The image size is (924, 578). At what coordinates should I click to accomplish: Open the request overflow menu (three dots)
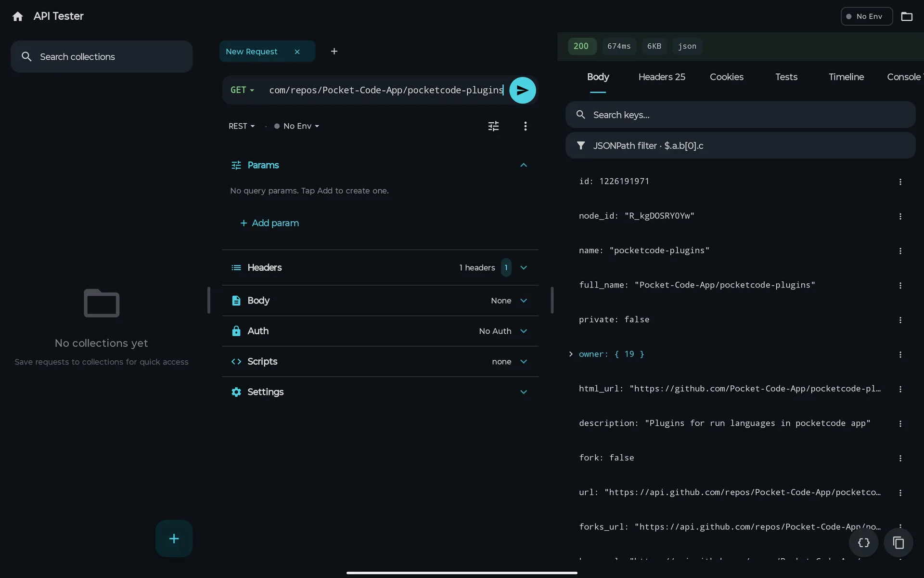pos(525,126)
